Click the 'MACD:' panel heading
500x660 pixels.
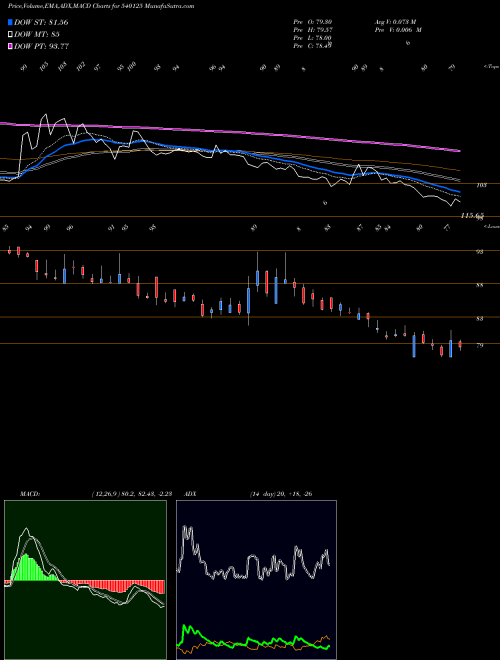(x=30, y=494)
